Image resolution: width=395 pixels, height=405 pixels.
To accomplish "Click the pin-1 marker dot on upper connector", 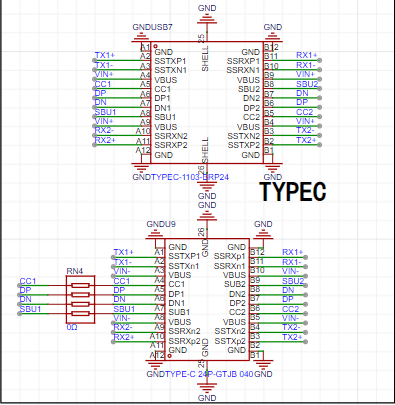I will tap(155, 46).
